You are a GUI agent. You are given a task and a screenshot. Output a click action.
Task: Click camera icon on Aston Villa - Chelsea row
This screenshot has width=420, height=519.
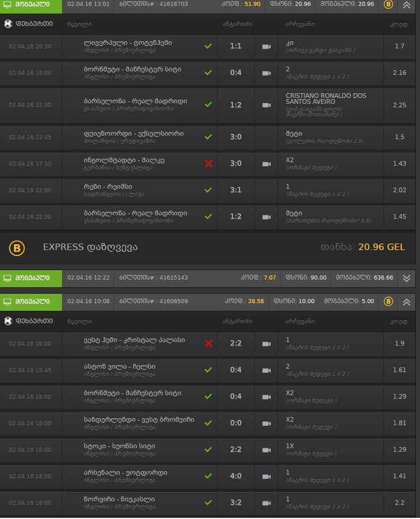tap(266, 370)
